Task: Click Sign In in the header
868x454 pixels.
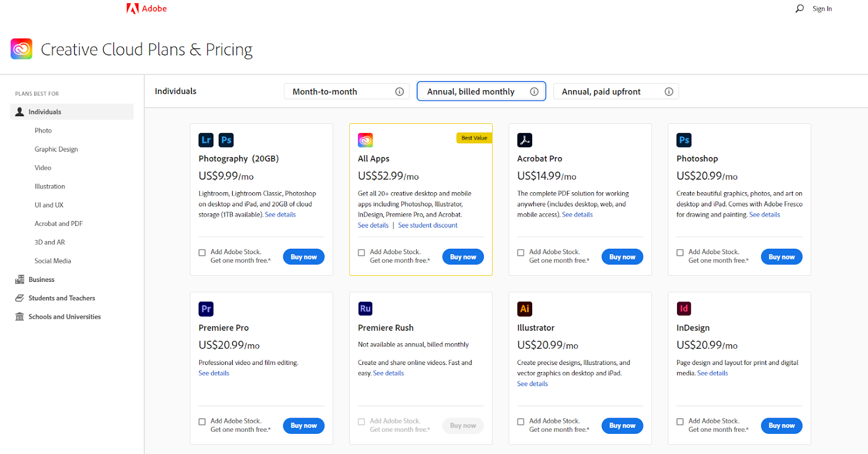Action: pos(822,9)
